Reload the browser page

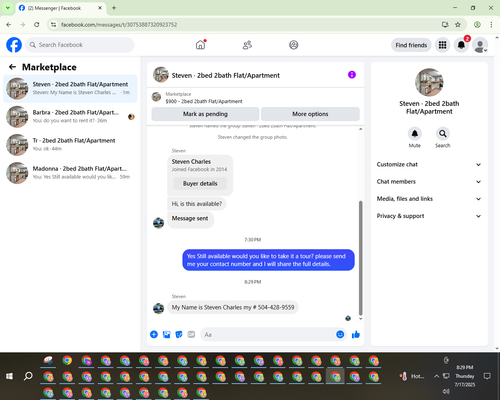[x=37, y=24]
